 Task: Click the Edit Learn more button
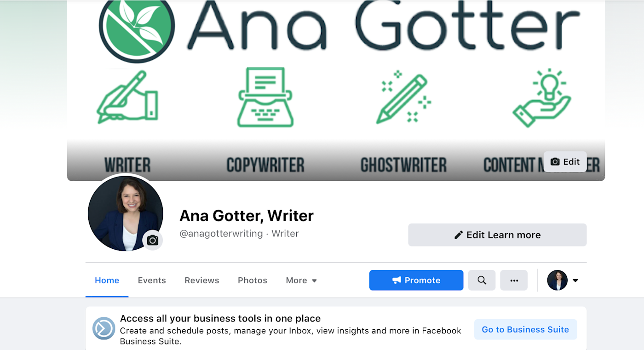[x=497, y=235]
